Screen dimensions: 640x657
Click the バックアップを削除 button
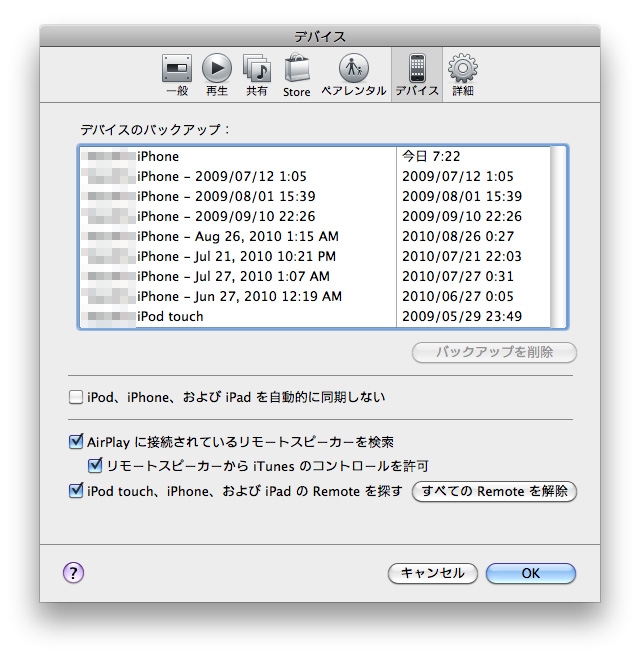tap(494, 352)
